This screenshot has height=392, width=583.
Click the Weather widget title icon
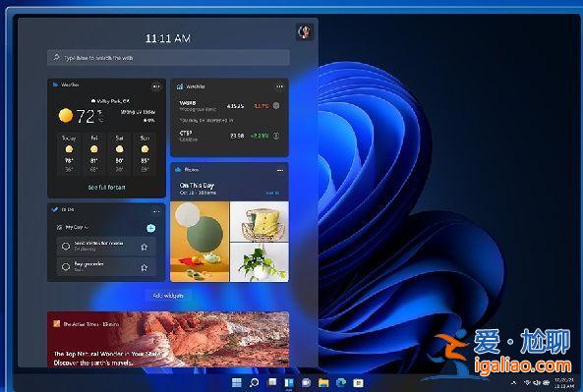click(x=55, y=84)
